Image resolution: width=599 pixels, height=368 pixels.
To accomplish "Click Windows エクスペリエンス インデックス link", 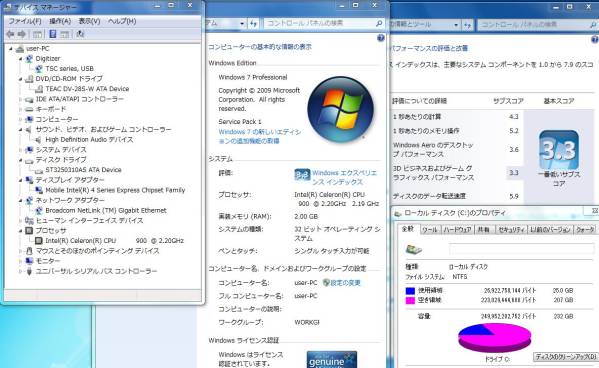I will coord(344,177).
